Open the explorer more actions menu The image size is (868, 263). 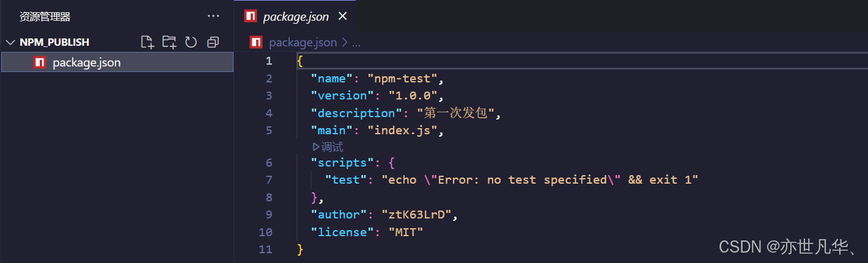(x=213, y=16)
